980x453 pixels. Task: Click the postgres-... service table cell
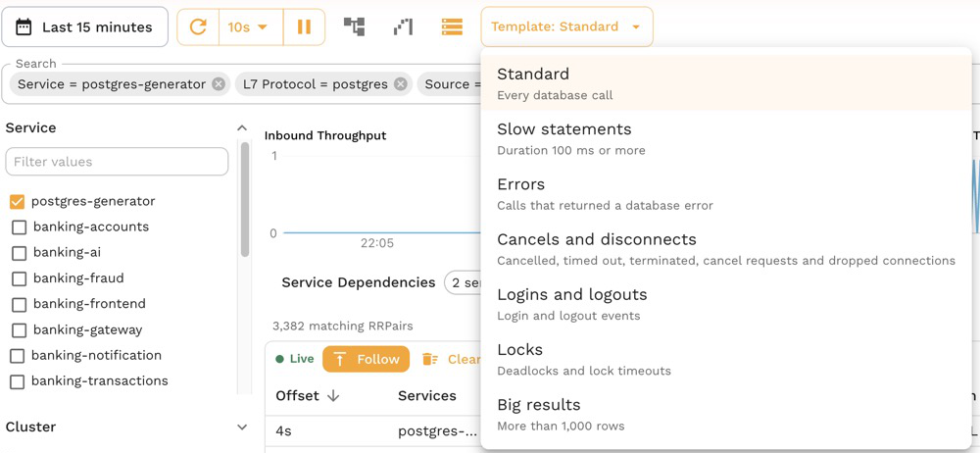[x=437, y=431]
